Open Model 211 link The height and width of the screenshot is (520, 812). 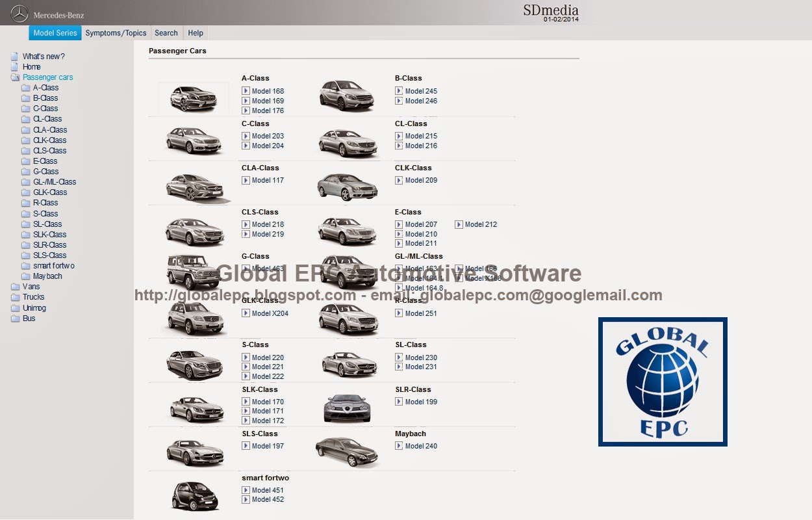click(421, 243)
